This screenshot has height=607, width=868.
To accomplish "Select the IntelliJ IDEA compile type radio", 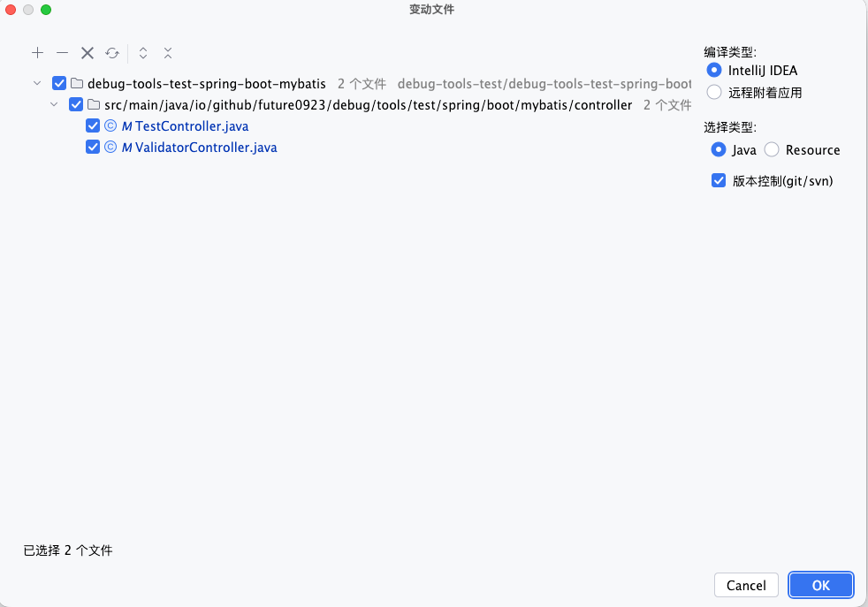I will tap(714, 71).
